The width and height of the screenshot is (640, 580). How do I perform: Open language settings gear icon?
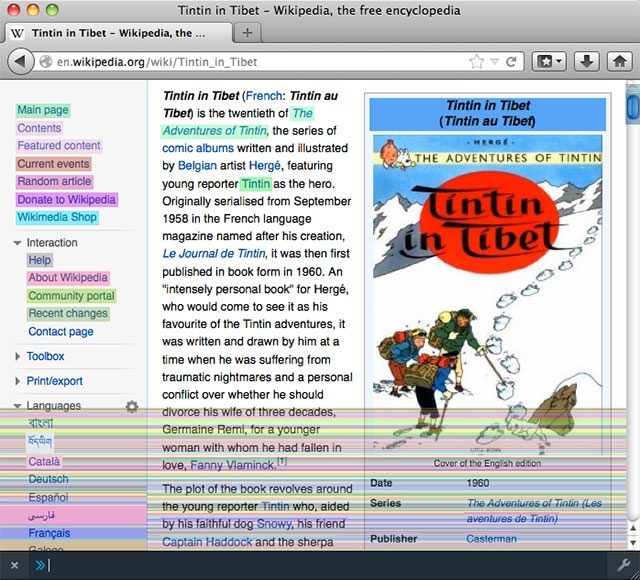point(132,406)
